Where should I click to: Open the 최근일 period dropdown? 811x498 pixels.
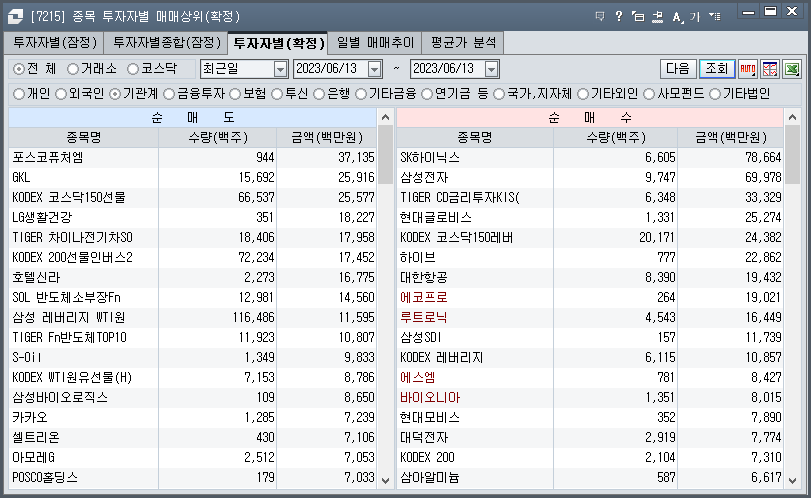(x=280, y=69)
